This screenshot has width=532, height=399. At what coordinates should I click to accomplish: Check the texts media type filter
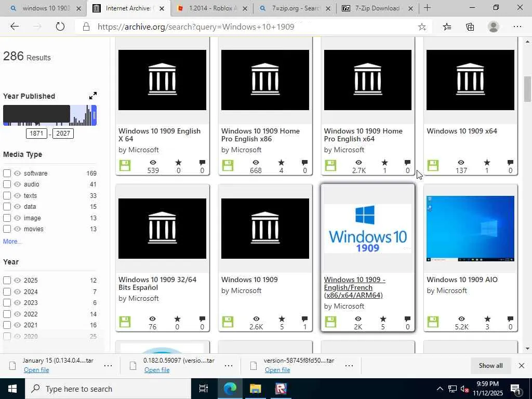(7, 196)
